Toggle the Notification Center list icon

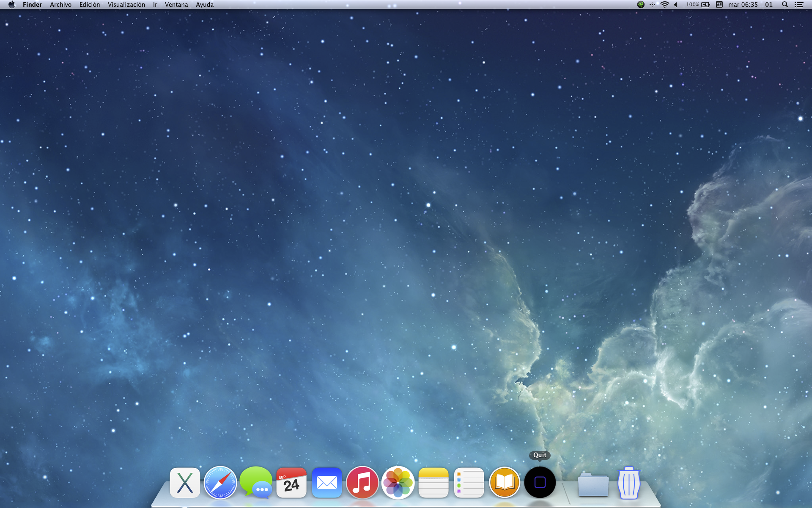pos(799,5)
